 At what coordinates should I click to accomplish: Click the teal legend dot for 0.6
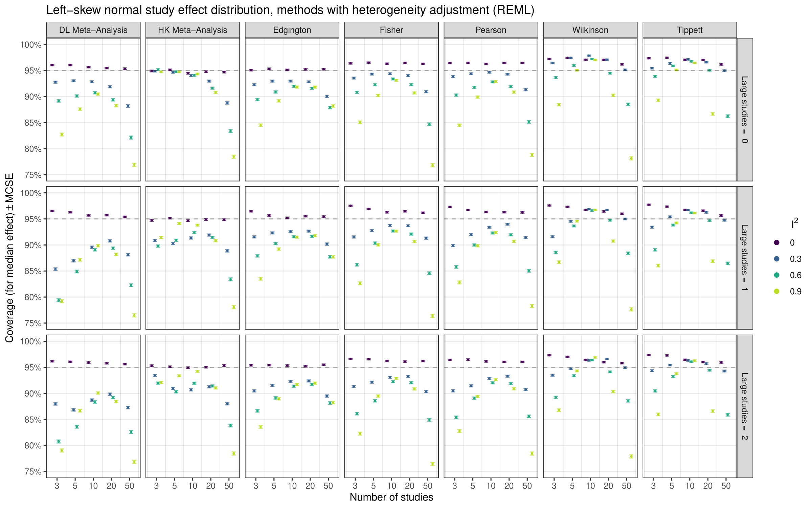pos(777,275)
